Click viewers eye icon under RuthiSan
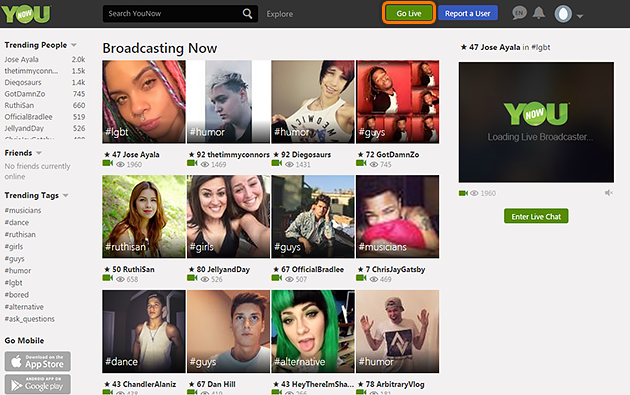Image resolution: width=630 pixels, height=395 pixels. coord(120,279)
